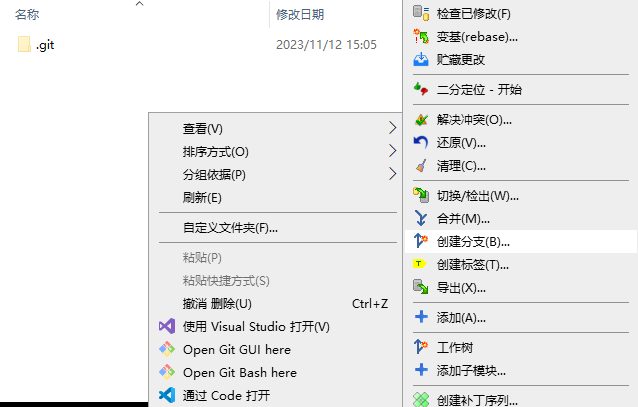Screen dimensions: 638x407
Task: Expand the 排序方式(O) submenu arrow
Action: 392,151
